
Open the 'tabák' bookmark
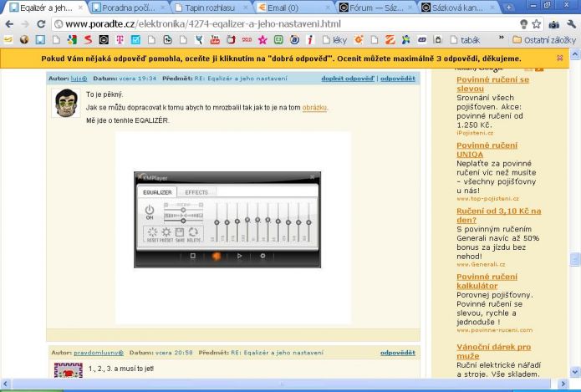tap(465, 40)
